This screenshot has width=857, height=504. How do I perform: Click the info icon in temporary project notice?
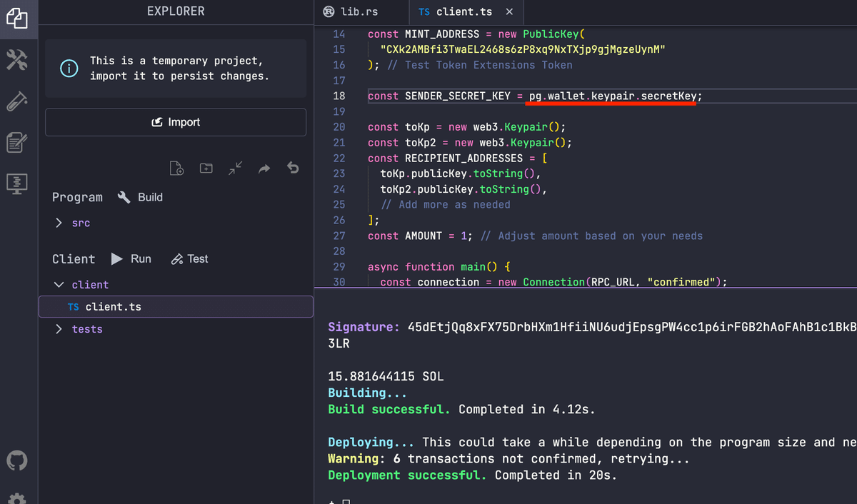tap(69, 69)
